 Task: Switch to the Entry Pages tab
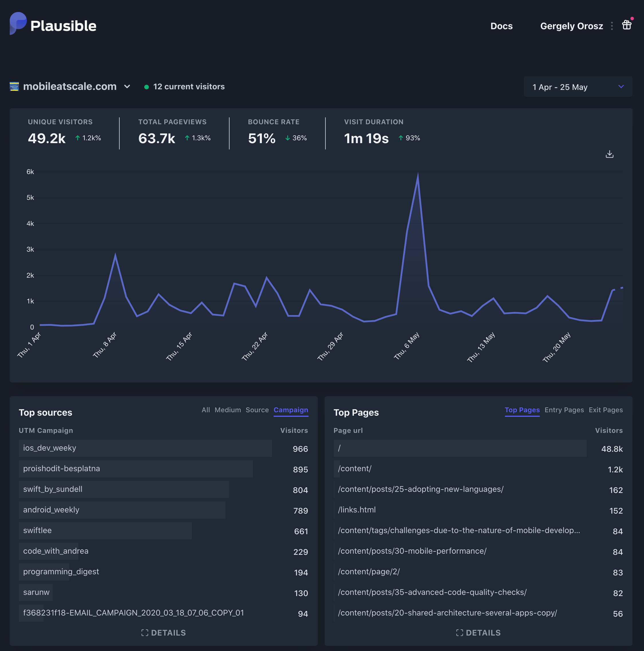[564, 410]
